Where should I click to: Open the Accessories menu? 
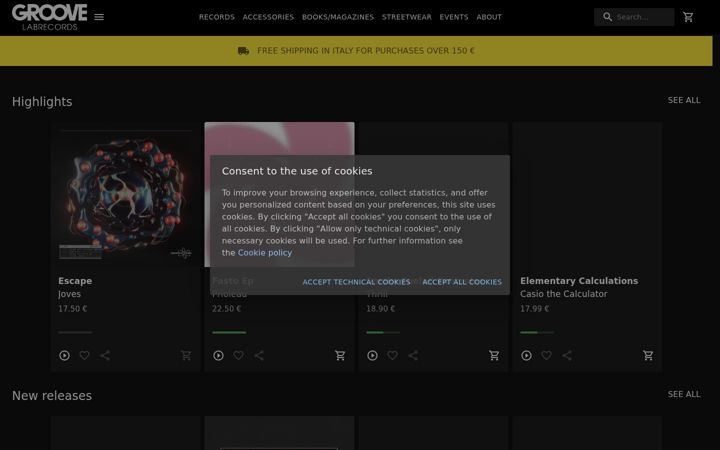[x=268, y=17]
